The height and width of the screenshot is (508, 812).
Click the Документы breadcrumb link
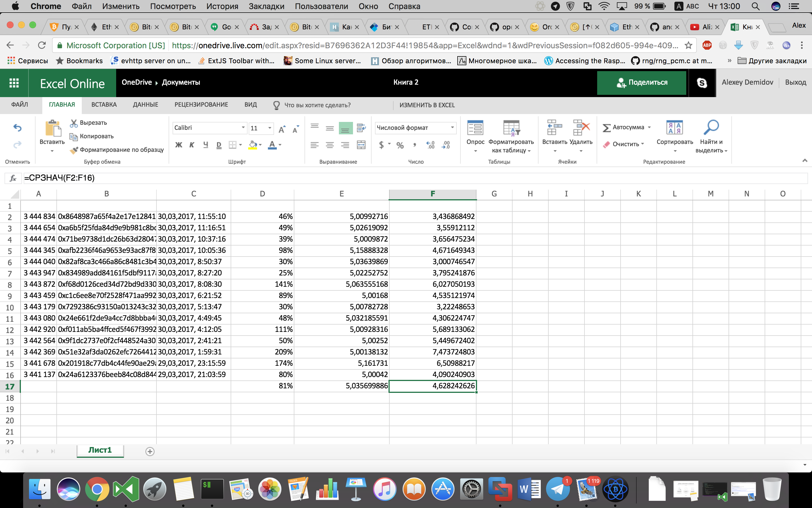(x=181, y=82)
